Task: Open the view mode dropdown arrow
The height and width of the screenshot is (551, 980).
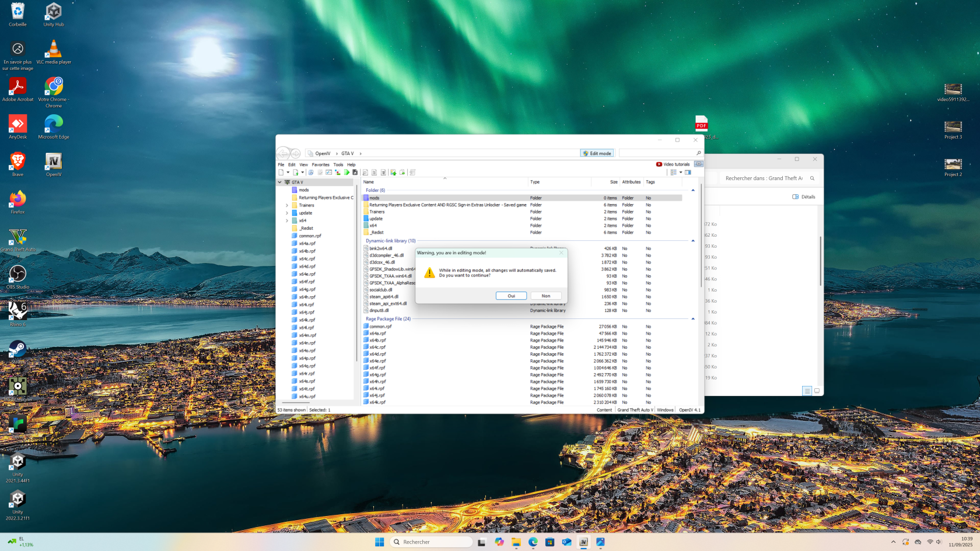Action: [681, 173]
